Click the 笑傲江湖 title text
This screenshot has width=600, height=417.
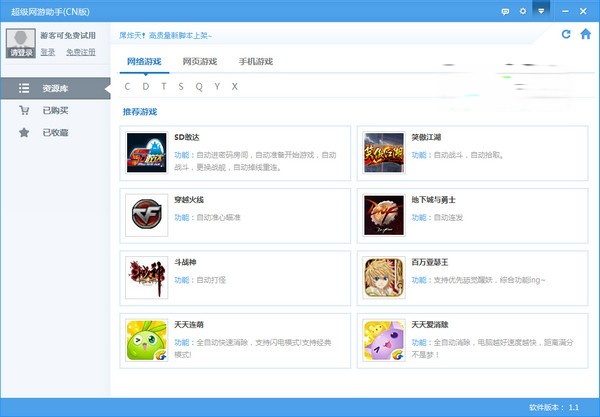coord(426,137)
